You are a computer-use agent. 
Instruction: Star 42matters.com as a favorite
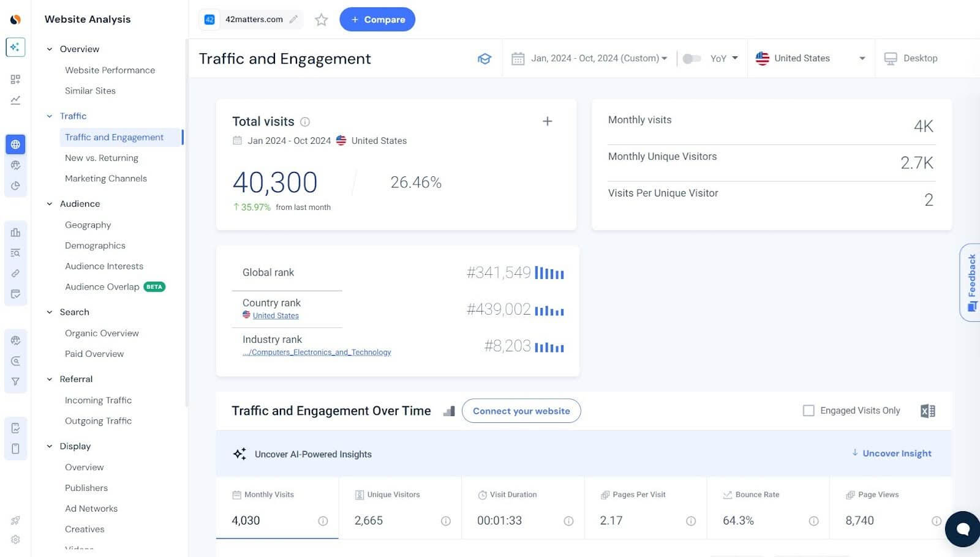(x=321, y=20)
